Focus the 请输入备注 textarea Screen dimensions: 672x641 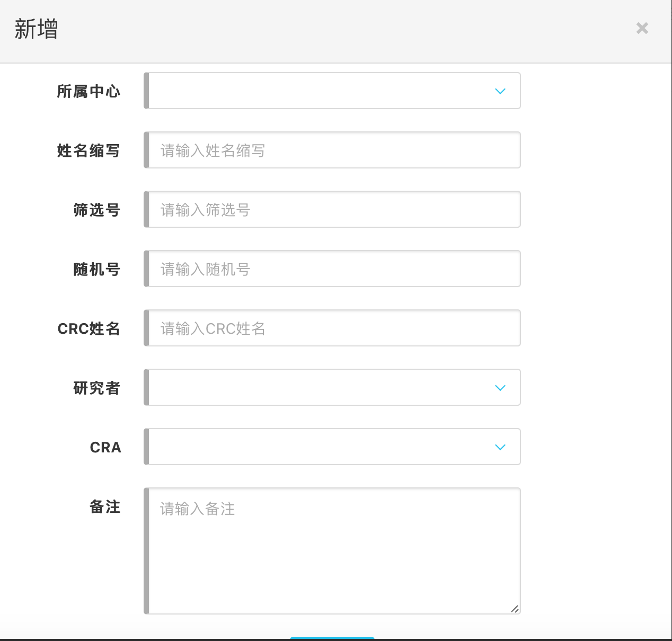coord(334,551)
